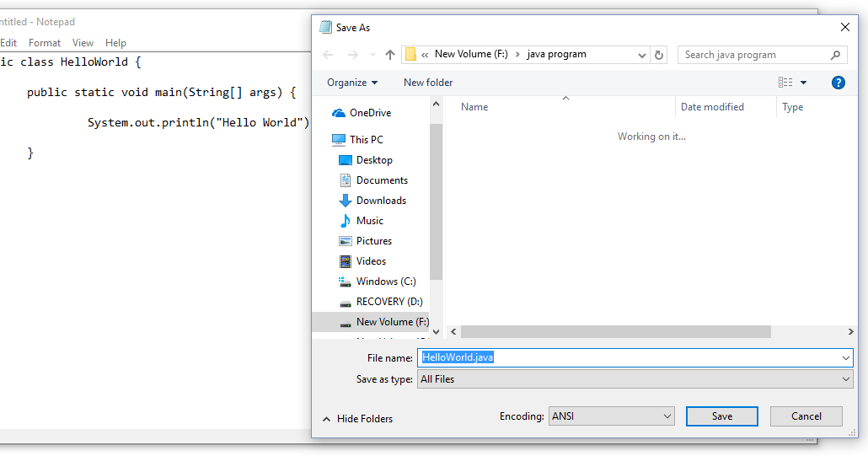
Task: Open Notepad Help menu
Action: pos(115,43)
